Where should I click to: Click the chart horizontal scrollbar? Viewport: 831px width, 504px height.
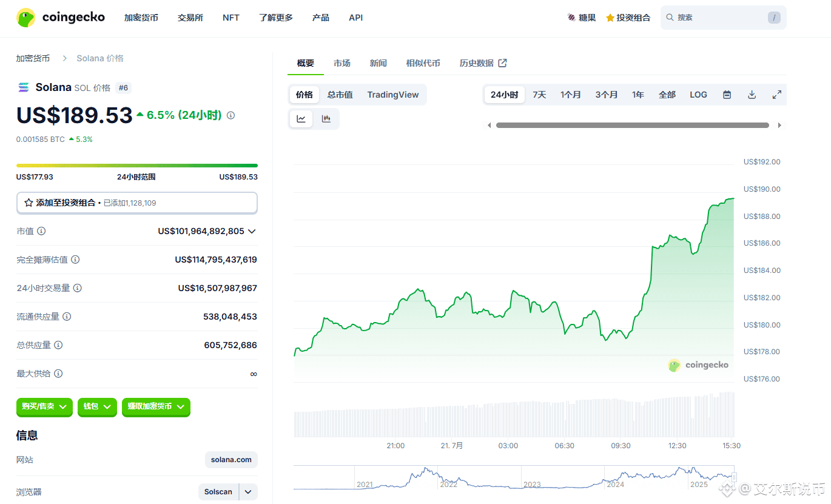[633, 126]
